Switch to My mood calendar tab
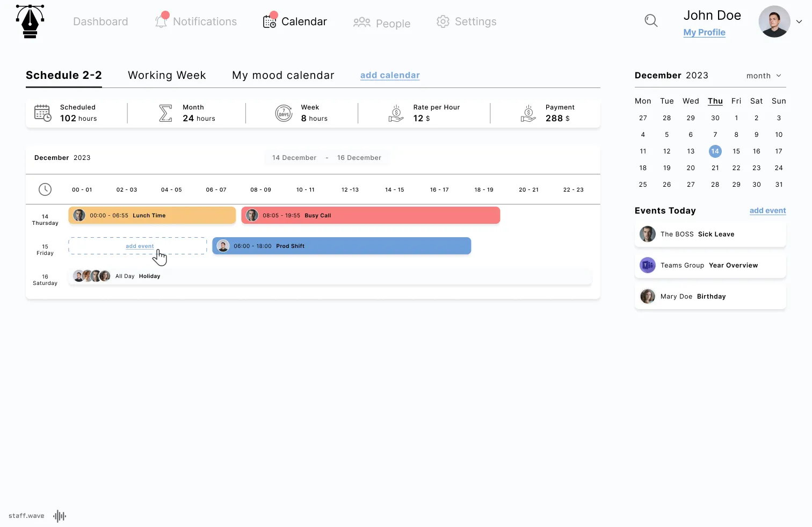 (x=283, y=75)
